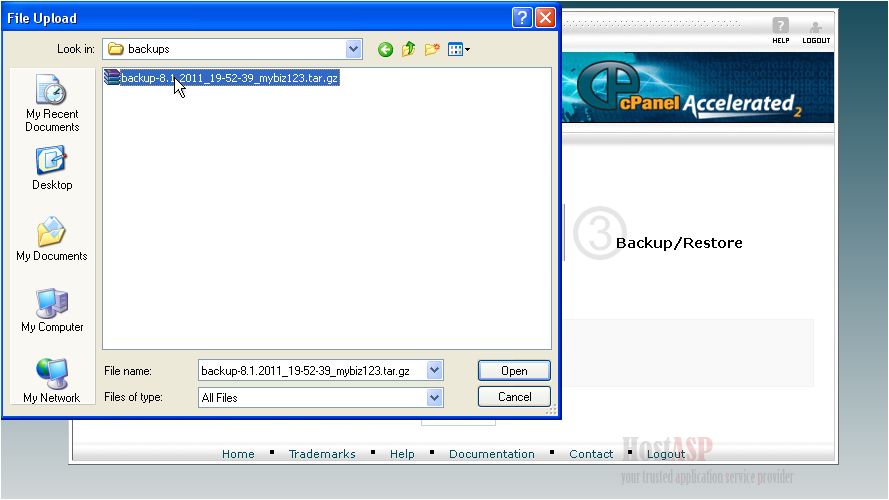
Task: Create a new folder
Action: [x=432, y=49]
